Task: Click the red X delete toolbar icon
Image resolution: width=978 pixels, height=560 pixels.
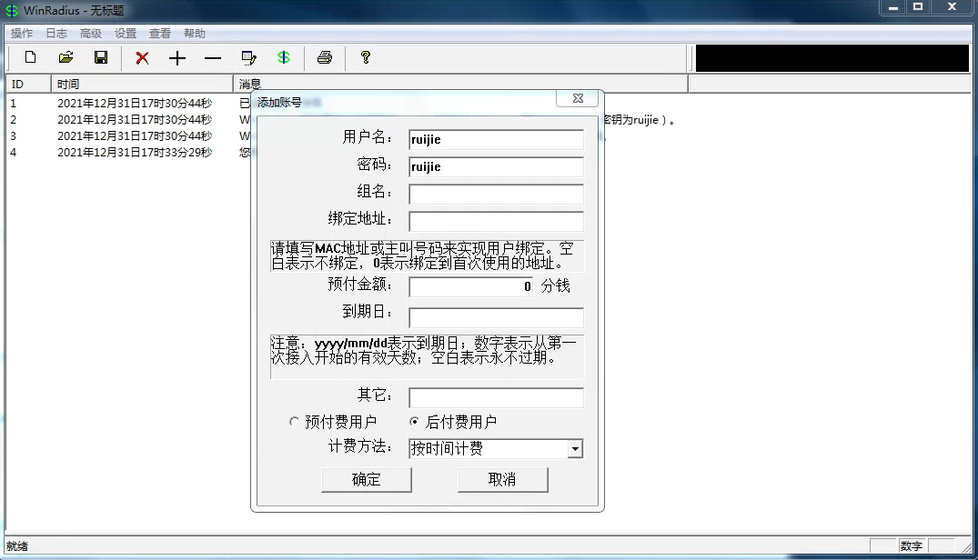Action: point(142,58)
